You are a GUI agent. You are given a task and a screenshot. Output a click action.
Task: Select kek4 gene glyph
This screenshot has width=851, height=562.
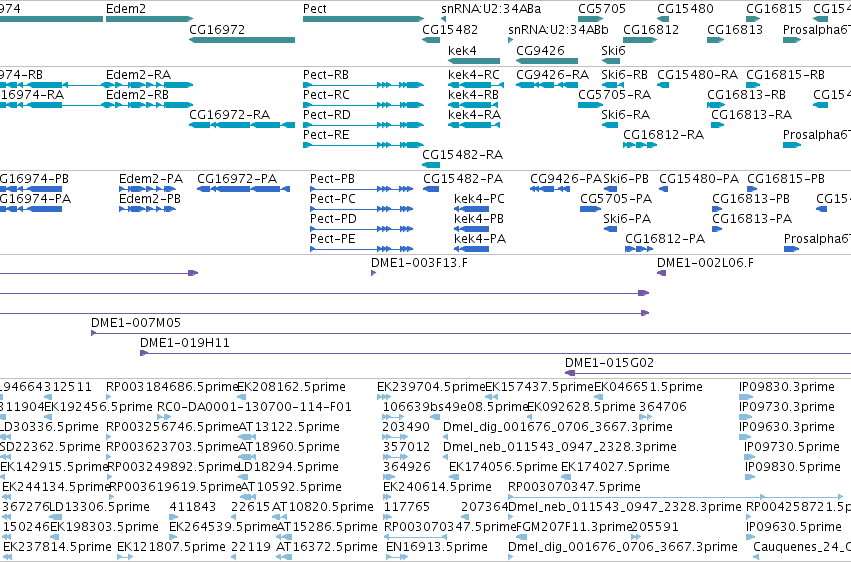click(474, 61)
